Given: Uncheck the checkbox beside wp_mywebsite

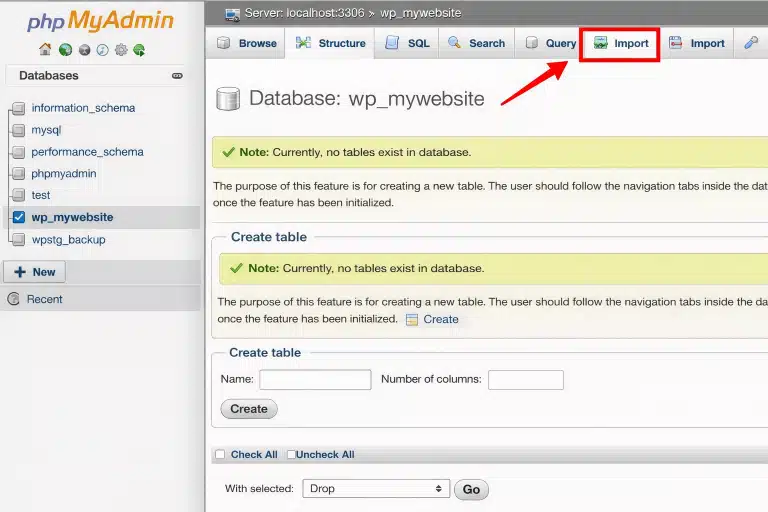Looking at the screenshot, I should coord(19,217).
